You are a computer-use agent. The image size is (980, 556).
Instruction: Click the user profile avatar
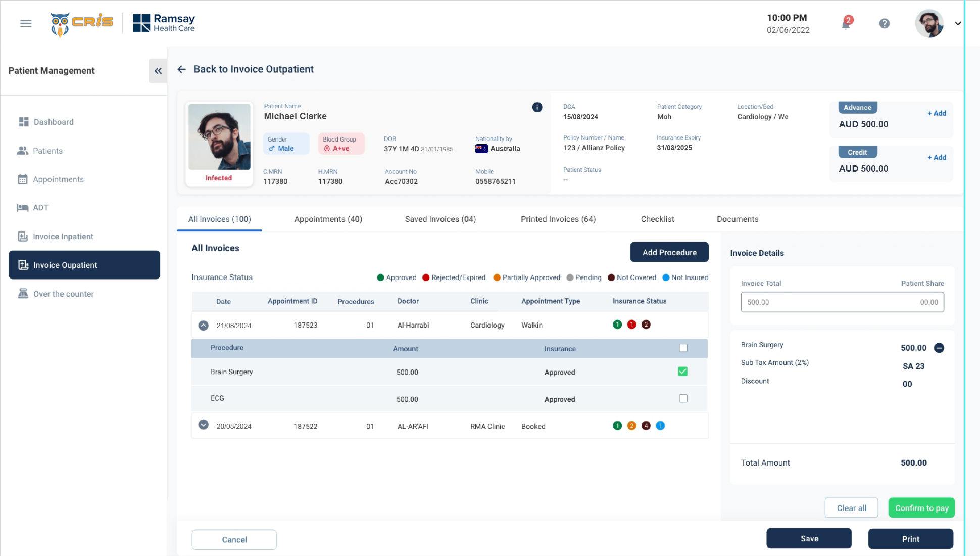click(x=929, y=23)
